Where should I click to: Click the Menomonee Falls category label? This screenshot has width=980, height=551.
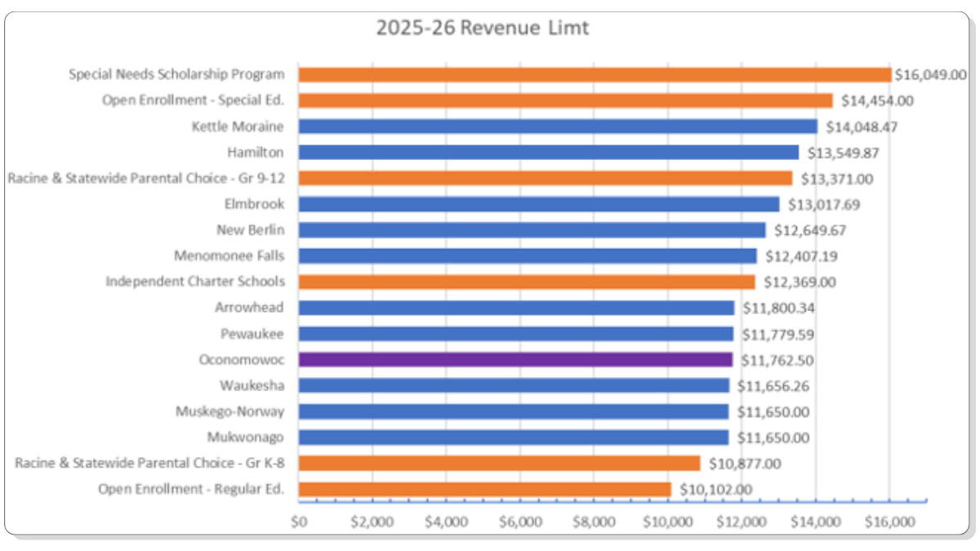(x=229, y=256)
